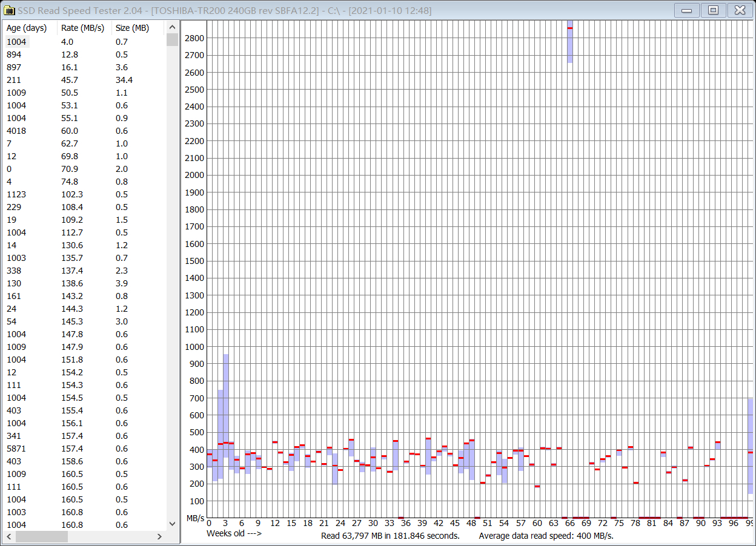Select row with age 894 days
The height and width of the screenshot is (546, 756).
[x=85, y=54]
